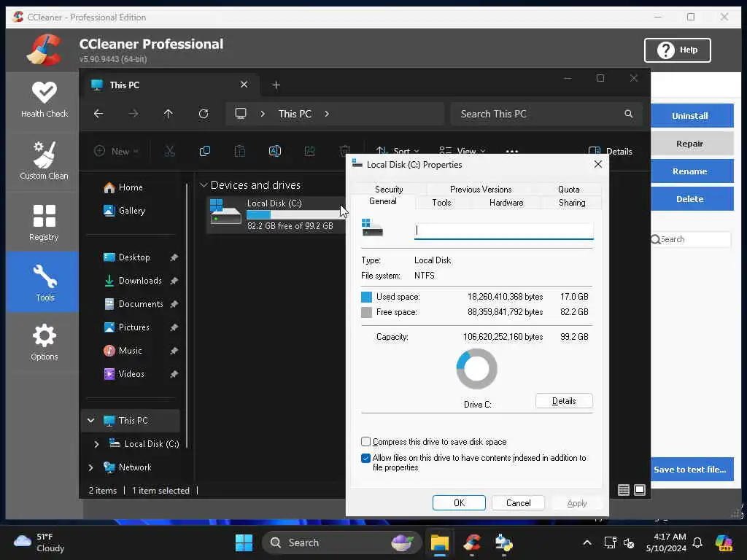Open the Tools tab in Properties

441,203
